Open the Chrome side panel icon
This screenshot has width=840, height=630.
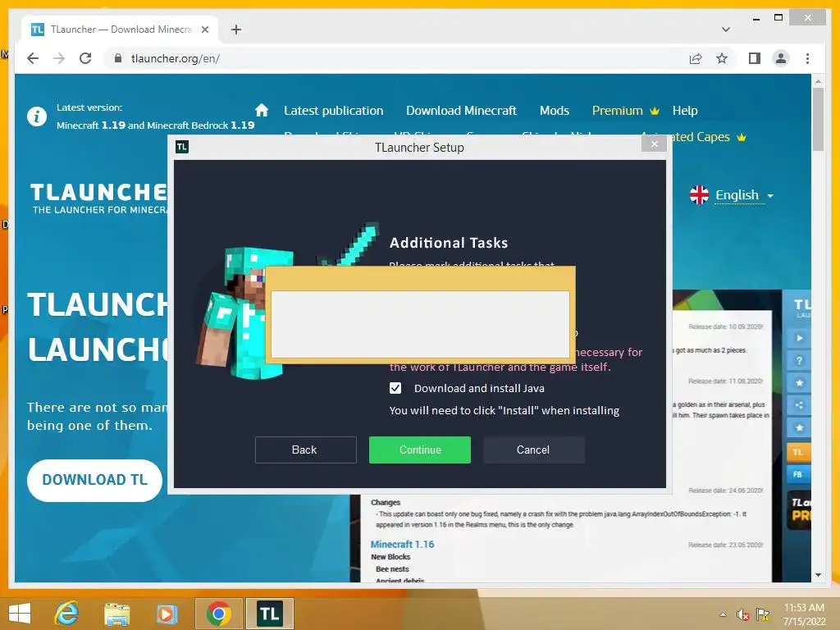[755, 58]
